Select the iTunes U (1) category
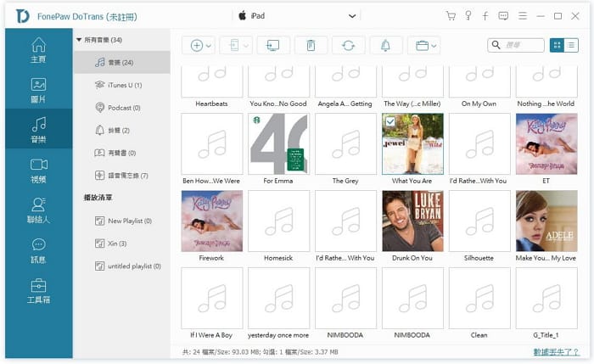The image size is (594, 364). click(122, 85)
